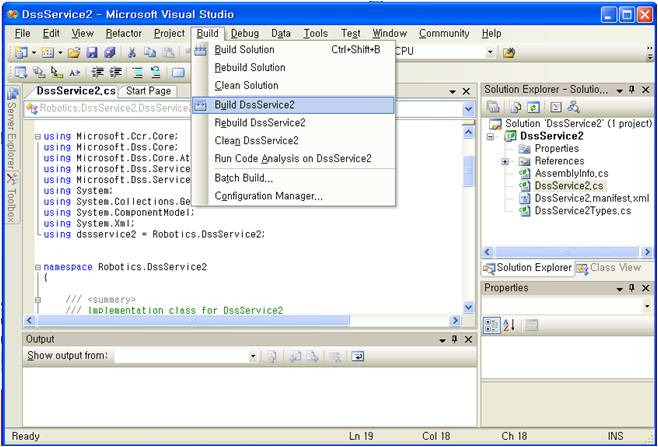Select Build DssService2 menu item
This screenshot has height=447, width=658.
pyautogui.click(x=293, y=105)
